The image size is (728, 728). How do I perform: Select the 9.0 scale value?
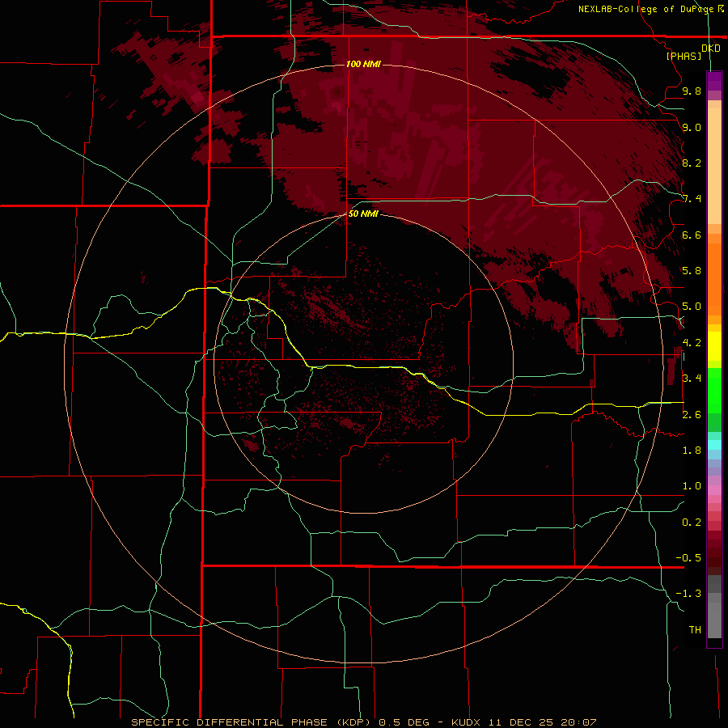[x=692, y=127]
